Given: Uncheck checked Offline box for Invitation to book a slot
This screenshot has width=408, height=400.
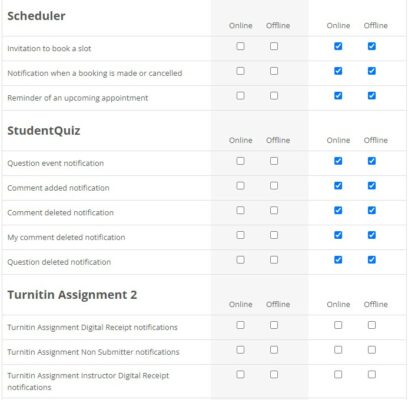Looking at the screenshot, I should [x=372, y=46].
